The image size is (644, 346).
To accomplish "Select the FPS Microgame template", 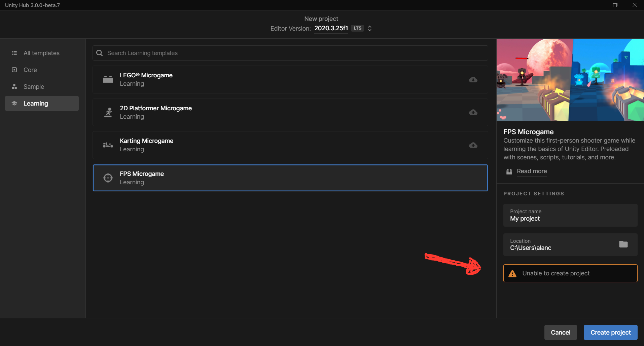I will click(290, 178).
